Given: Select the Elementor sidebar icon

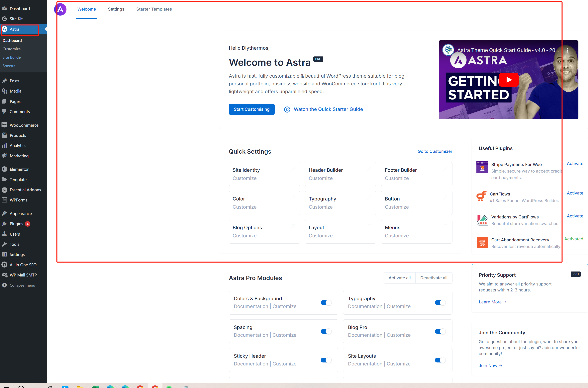Looking at the screenshot, I should tap(5, 169).
